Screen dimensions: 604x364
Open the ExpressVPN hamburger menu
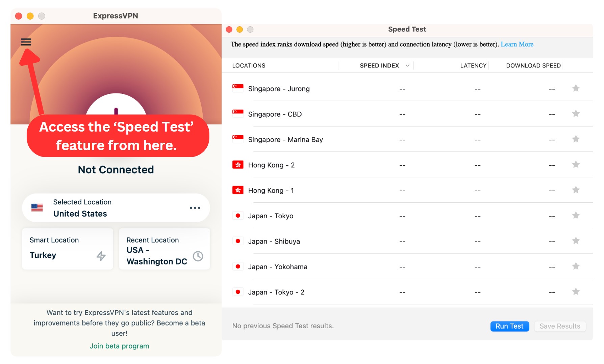point(26,42)
